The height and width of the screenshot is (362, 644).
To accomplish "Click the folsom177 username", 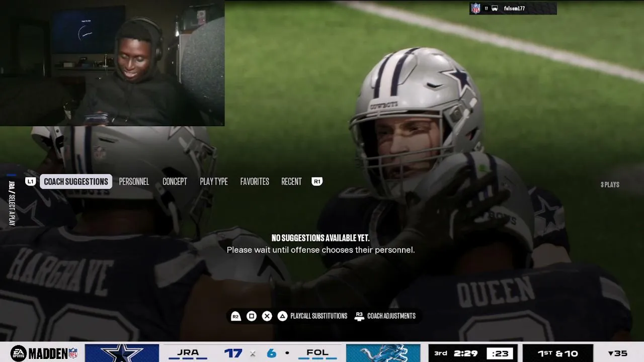I will 514,9.
